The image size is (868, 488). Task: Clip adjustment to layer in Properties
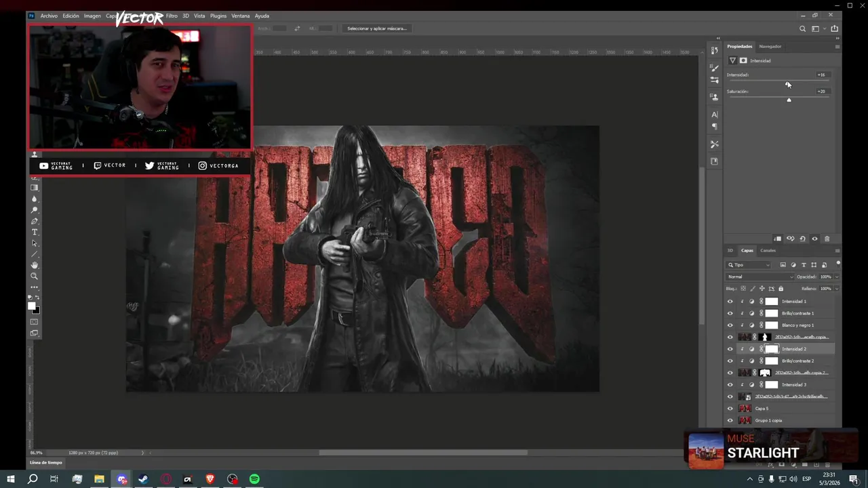[778, 239]
